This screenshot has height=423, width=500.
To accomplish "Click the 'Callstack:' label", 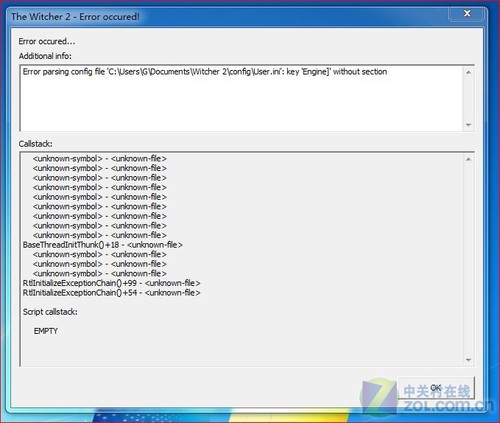I will (35, 144).
